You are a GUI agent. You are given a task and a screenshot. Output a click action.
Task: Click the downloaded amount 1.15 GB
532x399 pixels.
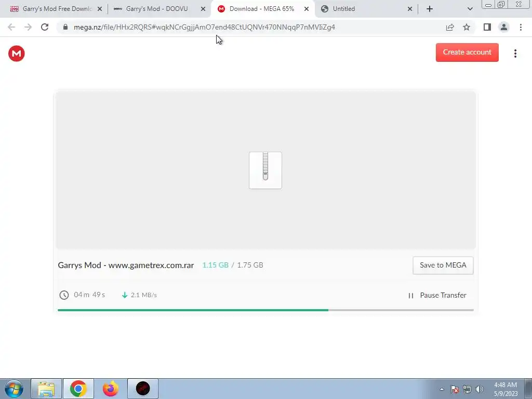tap(215, 265)
